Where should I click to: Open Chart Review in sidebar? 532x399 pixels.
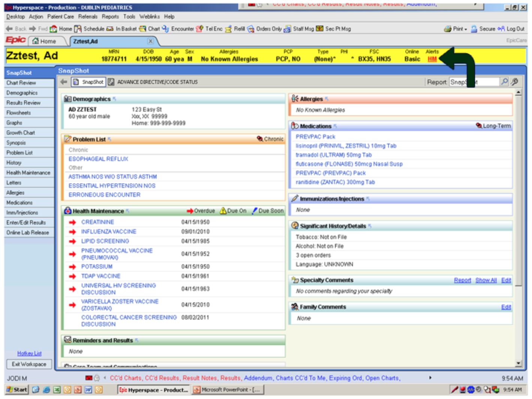click(29, 83)
